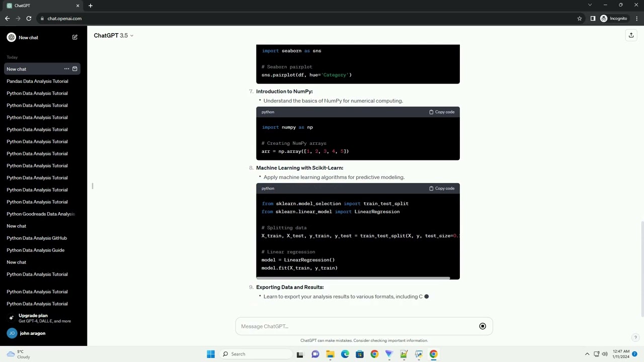Click the 'Introduction to NumPy:' heading
Viewport: 644px width, 362px height.
(284, 92)
